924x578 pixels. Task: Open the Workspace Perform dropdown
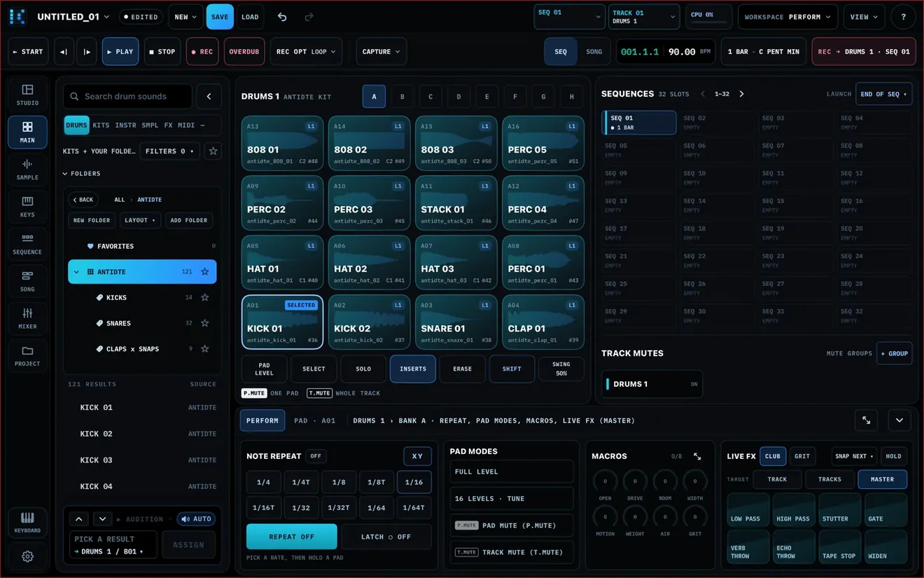[x=787, y=17]
